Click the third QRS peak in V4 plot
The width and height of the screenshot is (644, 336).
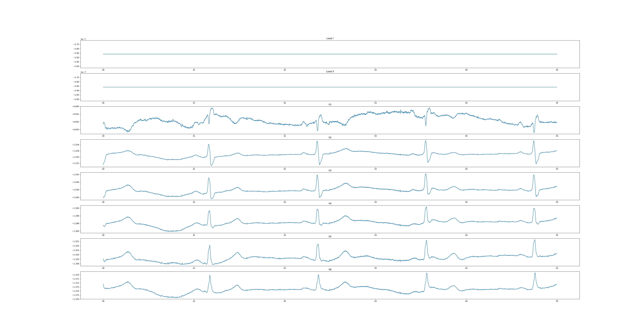coord(426,207)
